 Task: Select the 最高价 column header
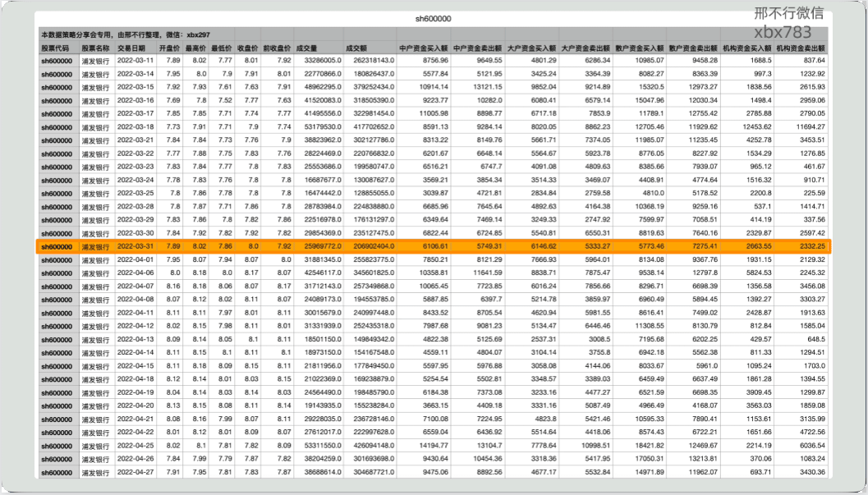pos(195,48)
